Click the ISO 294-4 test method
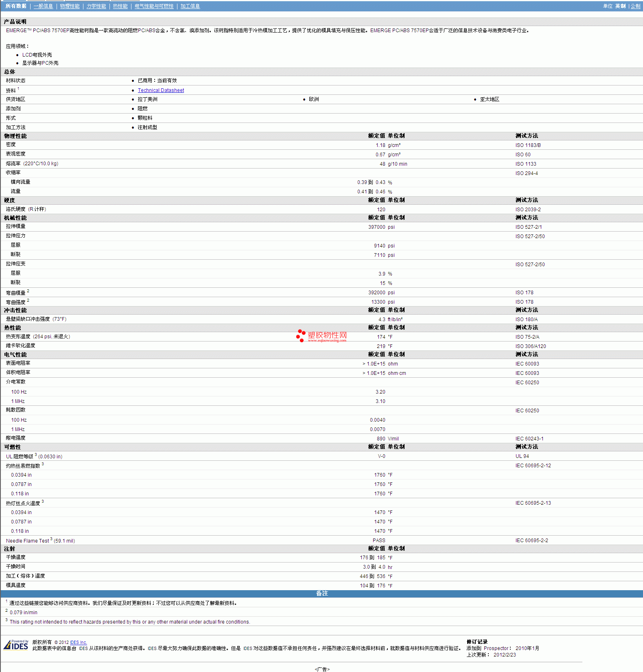Viewport: 643px width, 672px height. pos(527,173)
